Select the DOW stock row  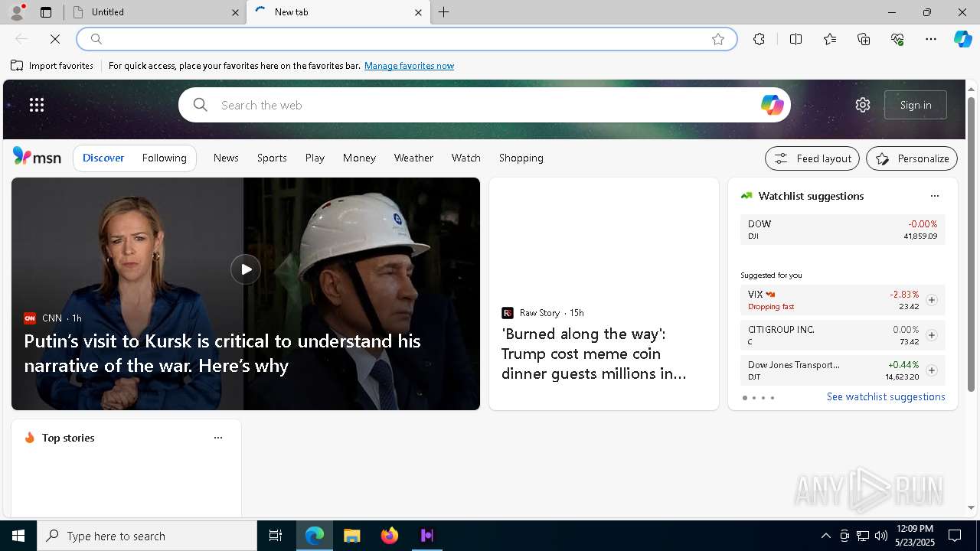pyautogui.click(x=842, y=230)
